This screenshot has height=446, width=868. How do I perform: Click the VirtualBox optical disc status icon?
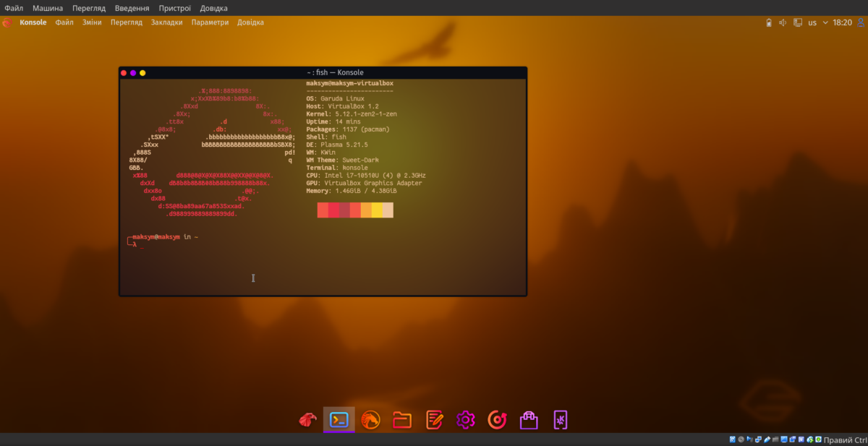click(x=741, y=439)
